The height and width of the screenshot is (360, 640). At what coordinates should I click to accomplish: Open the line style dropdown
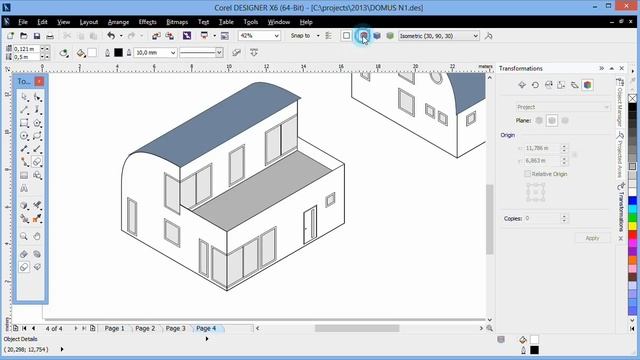pyautogui.click(x=219, y=53)
